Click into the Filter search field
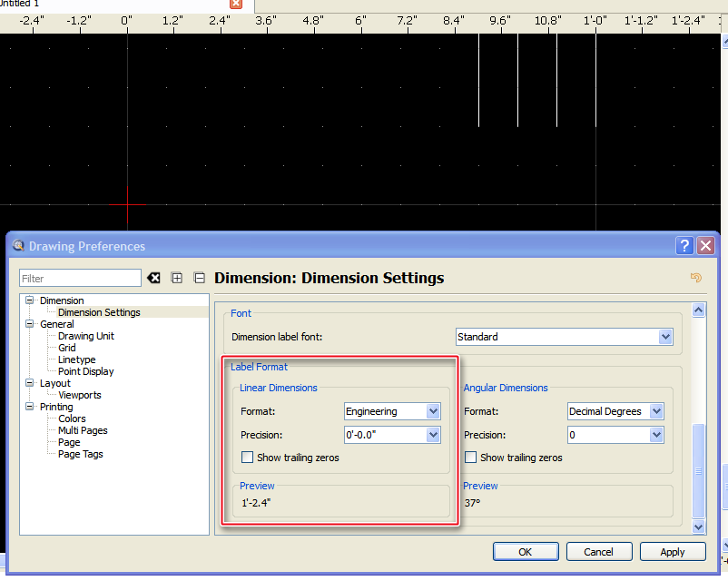Viewport: 728px width, 581px height. click(x=80, y=278)
